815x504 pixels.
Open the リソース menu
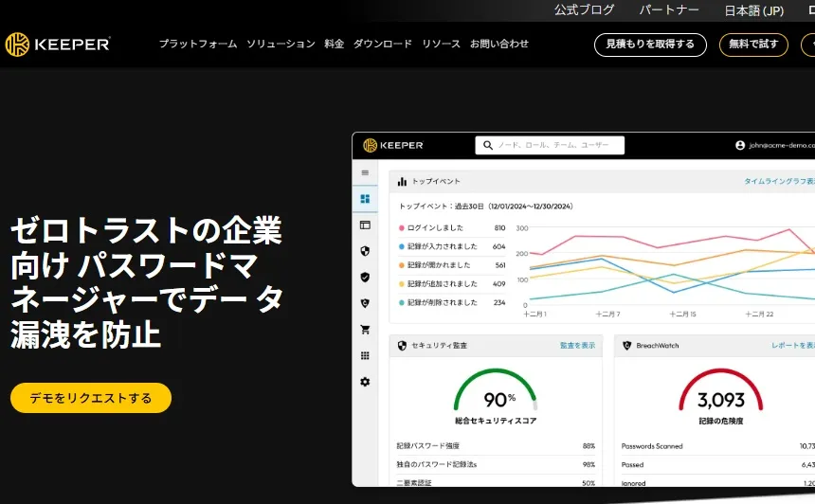441,45
